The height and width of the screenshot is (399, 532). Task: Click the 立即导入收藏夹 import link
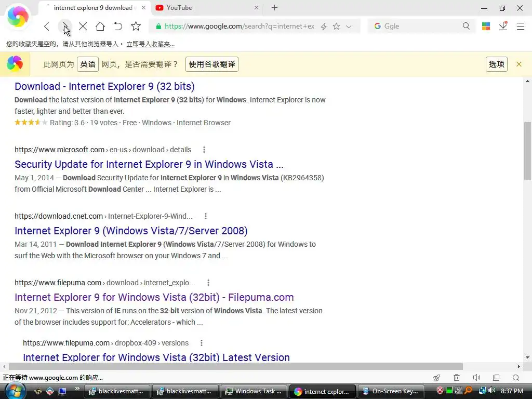150,44
